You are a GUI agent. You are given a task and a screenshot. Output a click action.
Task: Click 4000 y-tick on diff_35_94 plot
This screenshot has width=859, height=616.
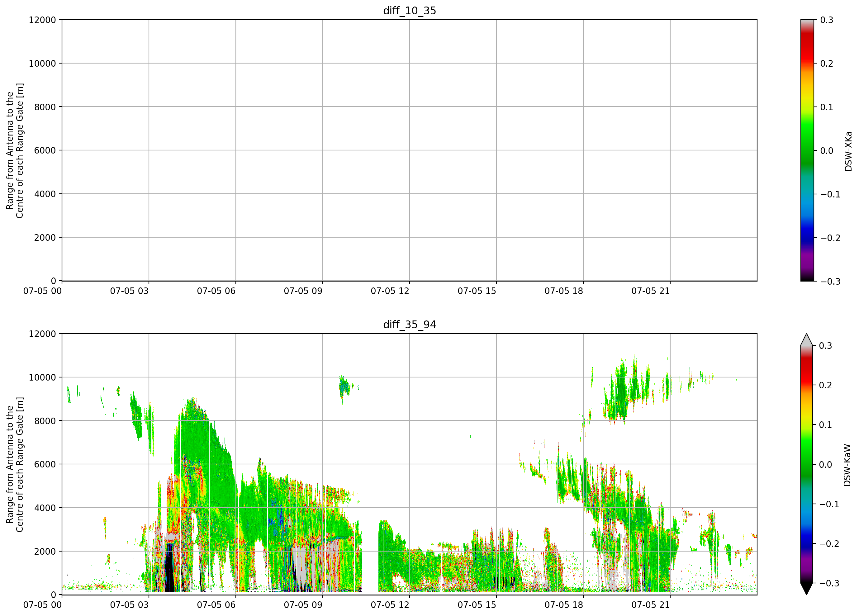pos(45,508)
